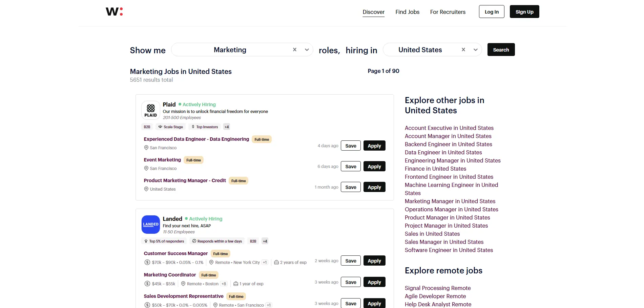
Task: Apply to the Event Marketing job
Action: click(374, 166)
